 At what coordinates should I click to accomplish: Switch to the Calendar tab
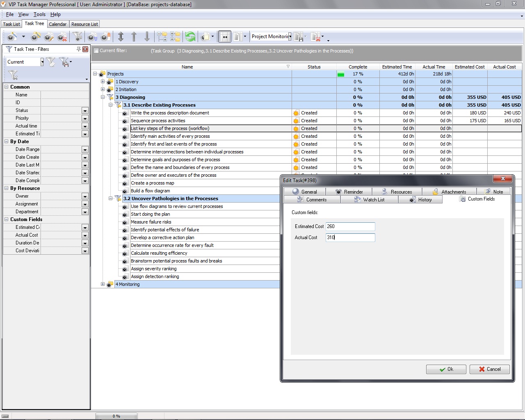click(x=57, y=24)
